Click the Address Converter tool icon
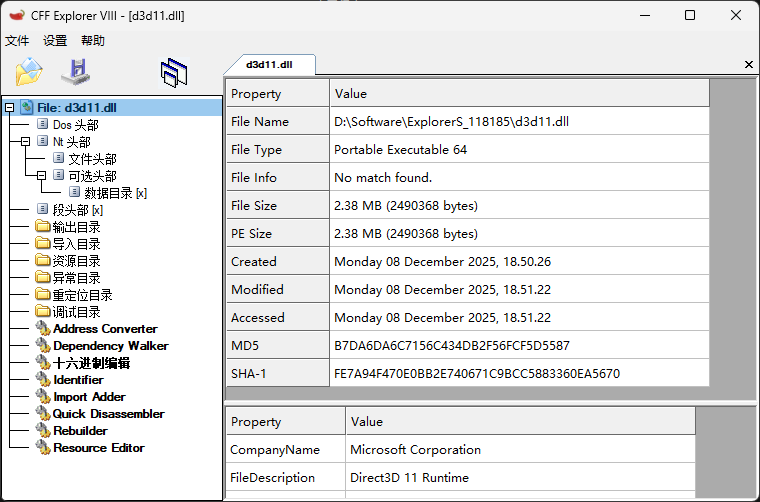Screen dimensions: 760x502 [43, 329]
